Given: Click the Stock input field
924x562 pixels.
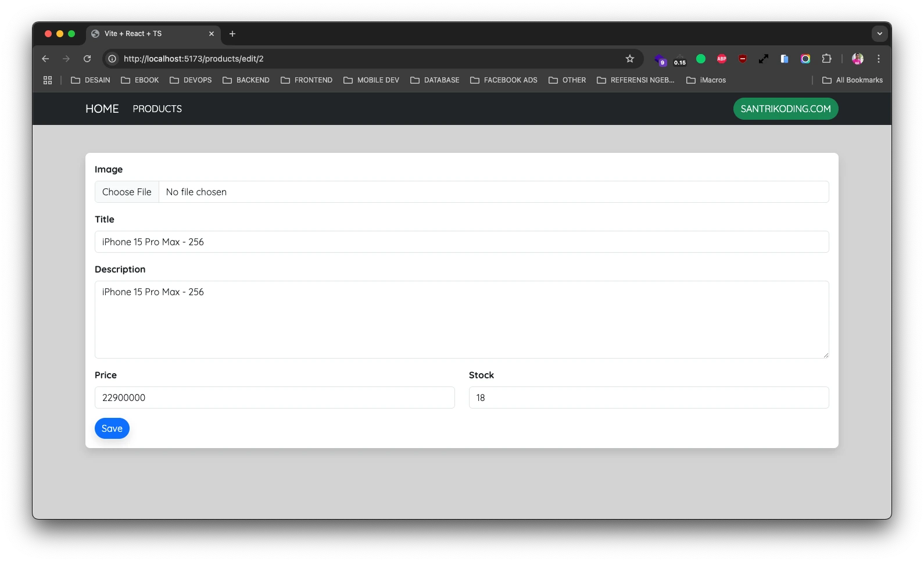Looking at the screenshot, I should click(x=649, y=398).
